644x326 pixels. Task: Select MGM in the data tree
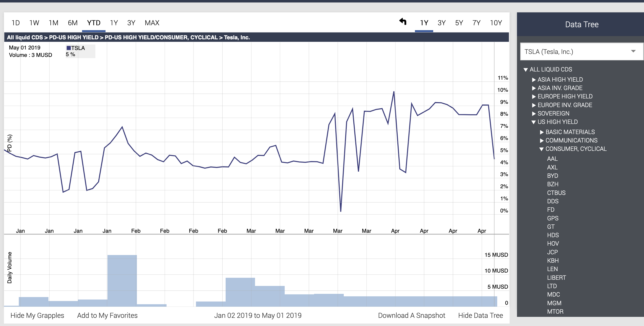coord(554,303)
